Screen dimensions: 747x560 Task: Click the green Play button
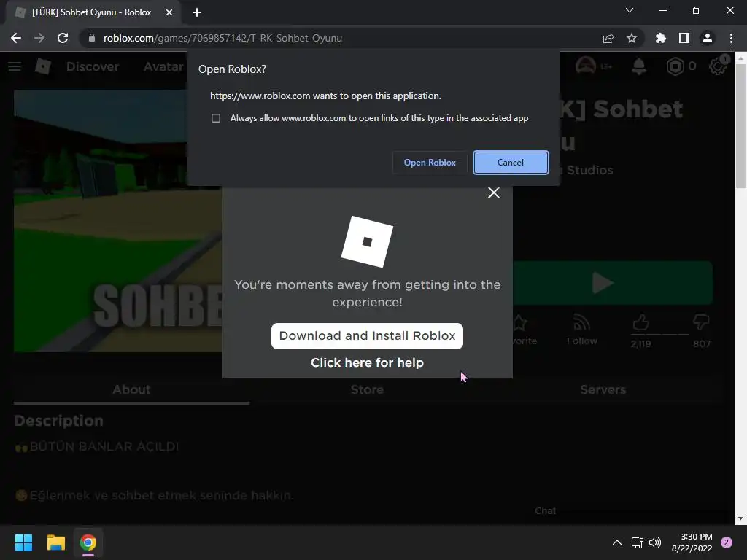click(x=613, y=283)
